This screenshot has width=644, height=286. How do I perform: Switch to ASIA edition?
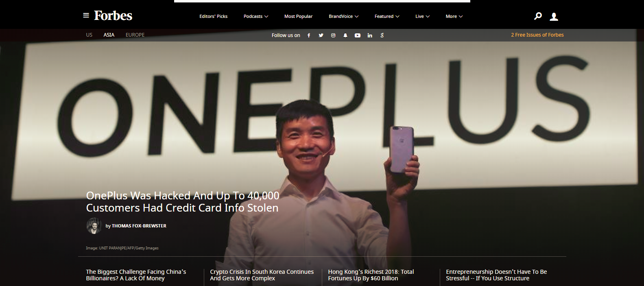109,35
